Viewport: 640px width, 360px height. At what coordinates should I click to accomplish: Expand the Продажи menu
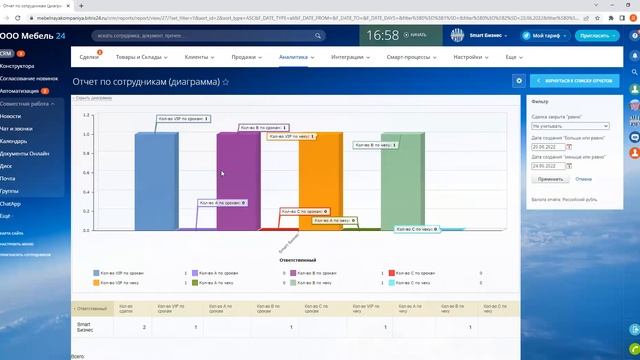click(x=247, y=57)
